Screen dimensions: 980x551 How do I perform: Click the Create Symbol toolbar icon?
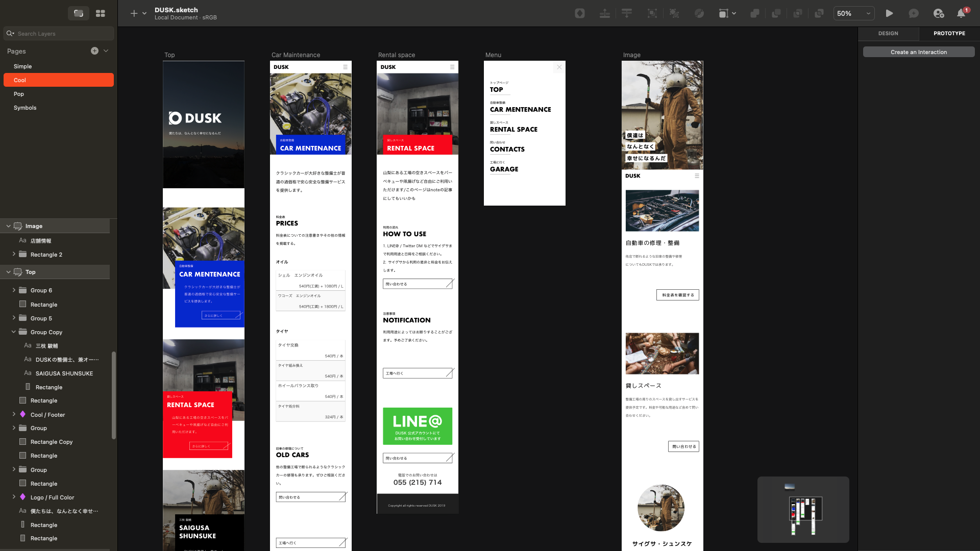pyautogui.click(x=579, y=14)
